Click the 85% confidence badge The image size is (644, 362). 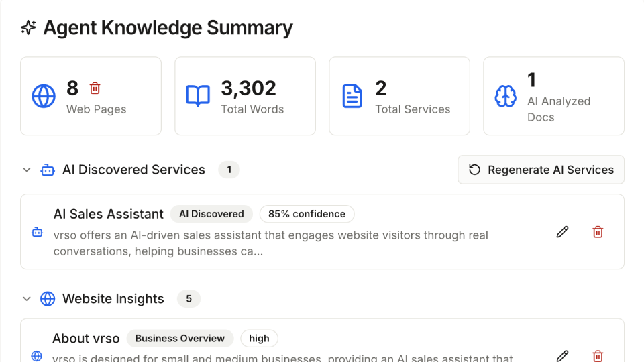(x=307, y=214)
